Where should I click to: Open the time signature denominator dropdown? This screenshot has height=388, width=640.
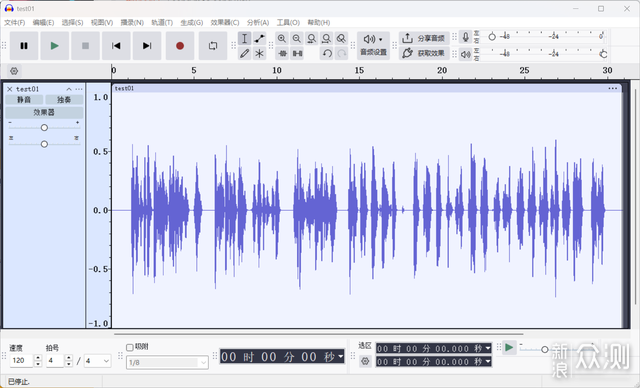pos(98,361)
